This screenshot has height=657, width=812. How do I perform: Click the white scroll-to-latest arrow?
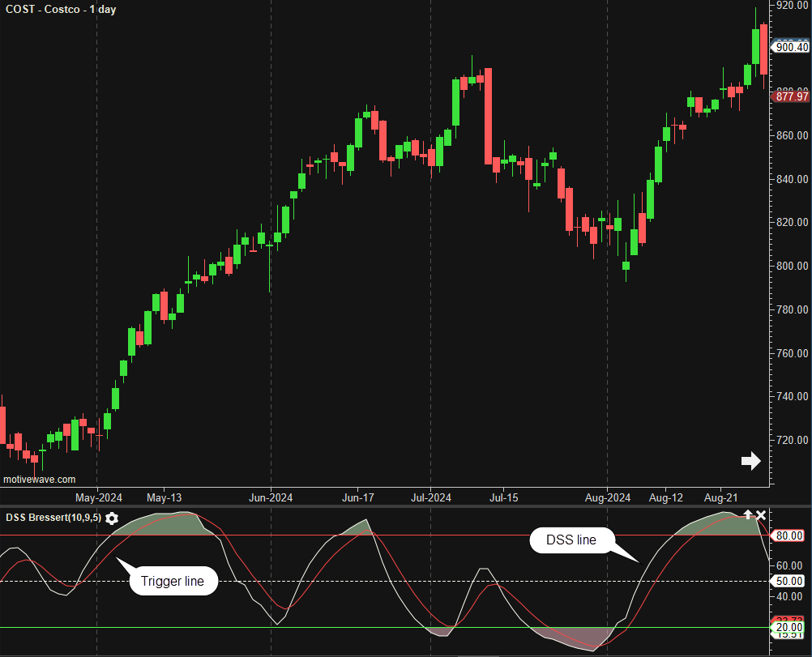pyautogui.click(x=750, y=461)
